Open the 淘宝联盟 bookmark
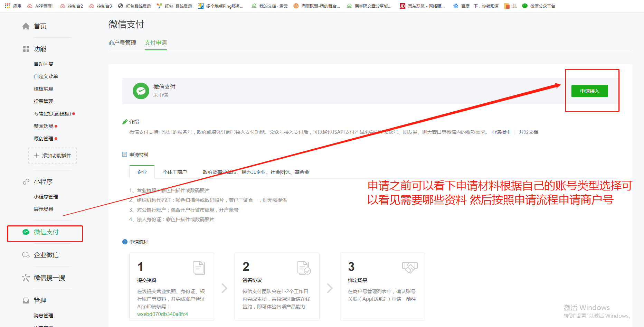 coord(317,6)
